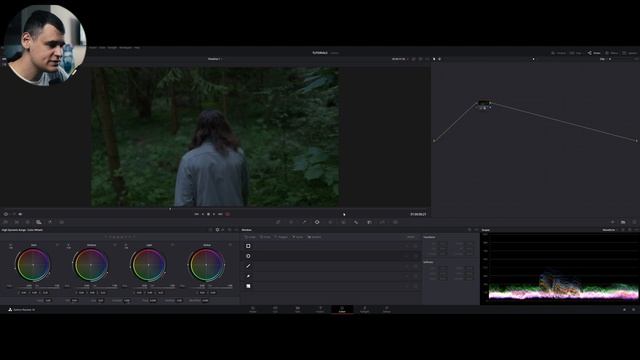This screenshot has height=360, width=640.
Task: Open the Motion Effects palette
Action: (62, 222)
